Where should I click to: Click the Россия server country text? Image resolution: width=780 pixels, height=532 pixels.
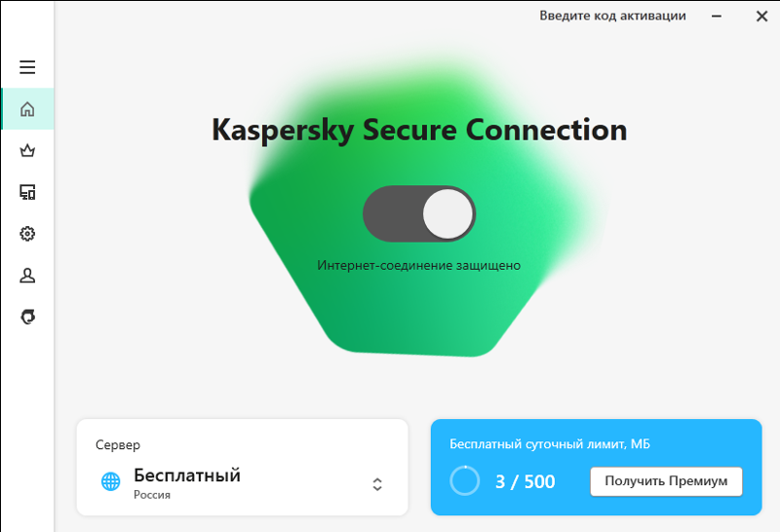pyautogui.click(x=152, y=496)
